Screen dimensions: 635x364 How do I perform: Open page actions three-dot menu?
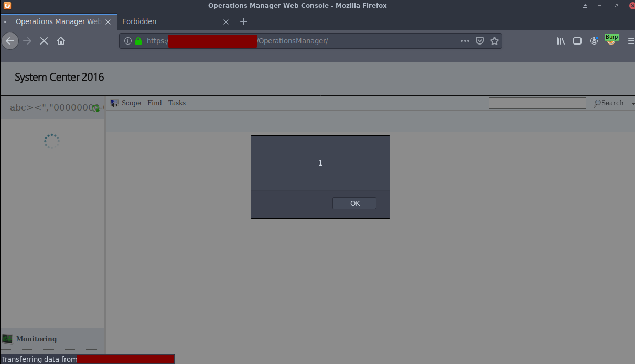pyautogui.click(x=465, y=41)
